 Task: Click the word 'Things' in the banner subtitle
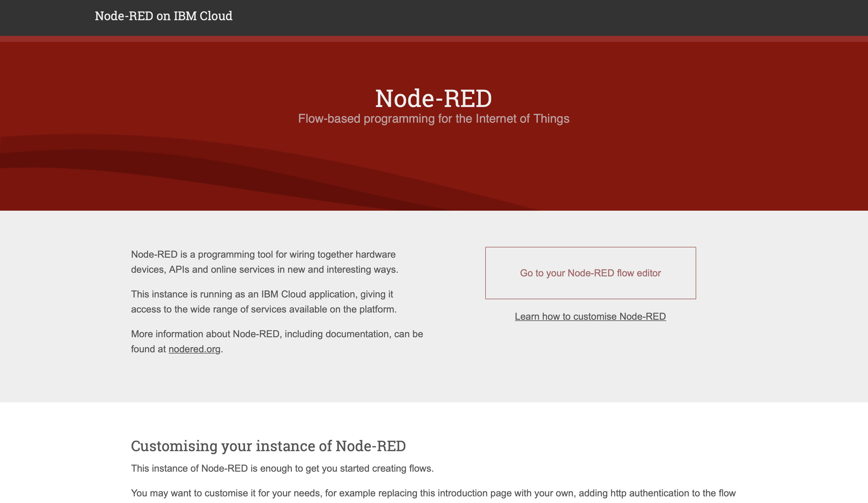click(x=551, y=119)
